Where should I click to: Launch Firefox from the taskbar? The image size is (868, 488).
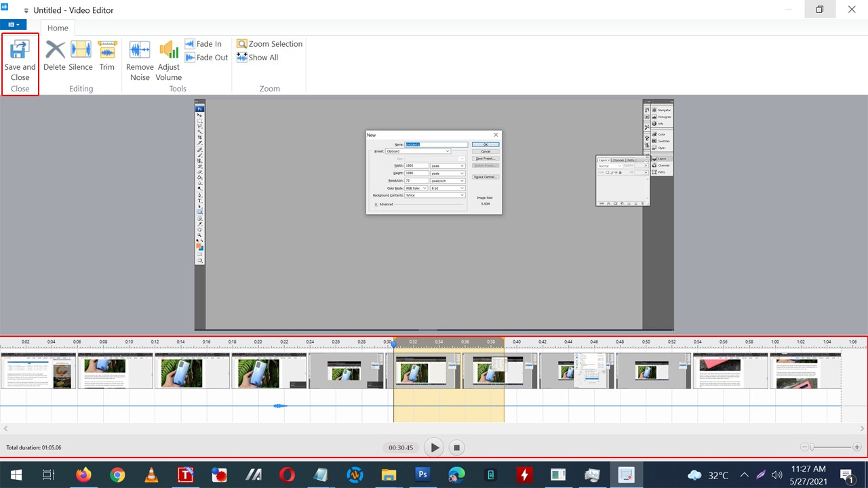(x=83, y=474)
